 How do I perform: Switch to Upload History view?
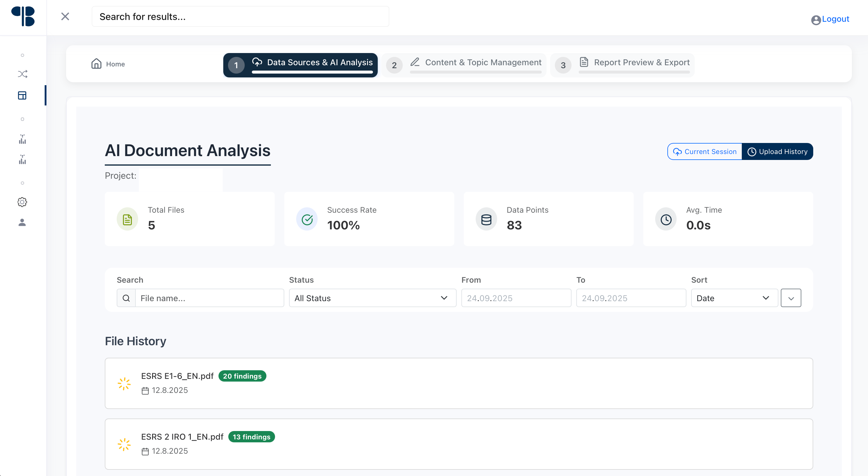[x=777, y=152]
